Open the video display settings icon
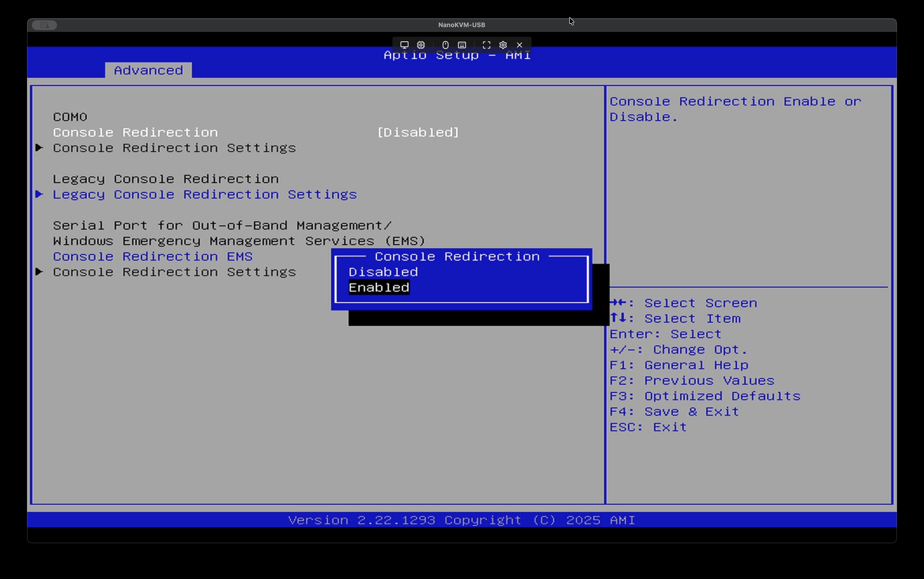Screen dimensions: 924x579 (404, 45)
